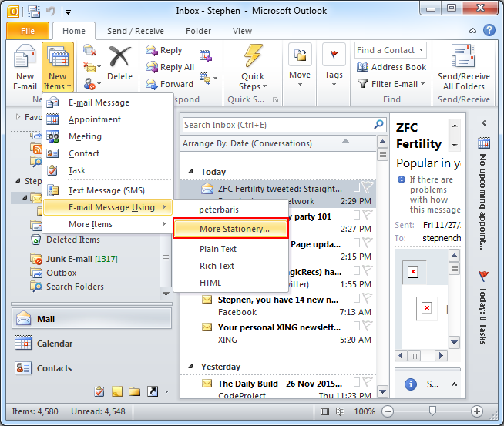
Task: Open Quick Steps gallery
Action: 253,68
